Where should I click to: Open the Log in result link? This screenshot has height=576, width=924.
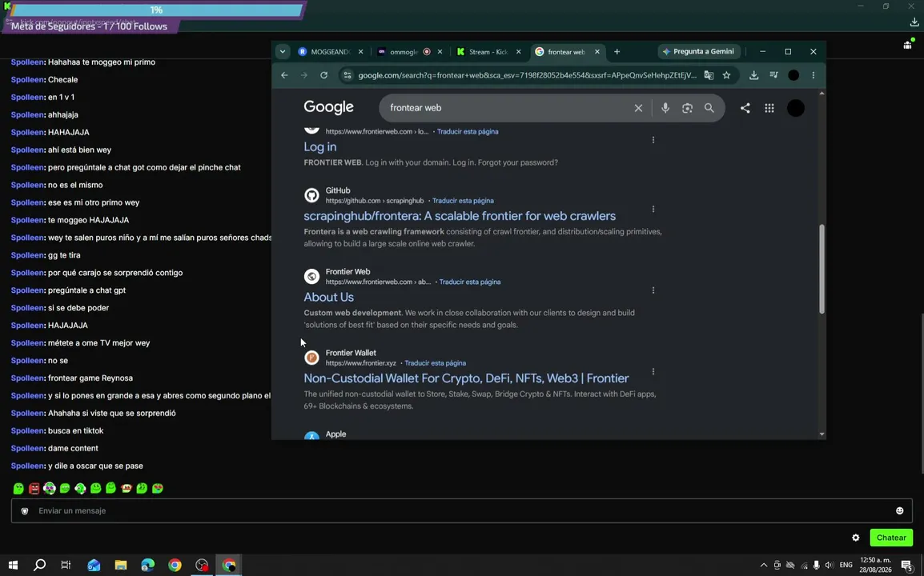pyautogui.click(x=320, y=146)
